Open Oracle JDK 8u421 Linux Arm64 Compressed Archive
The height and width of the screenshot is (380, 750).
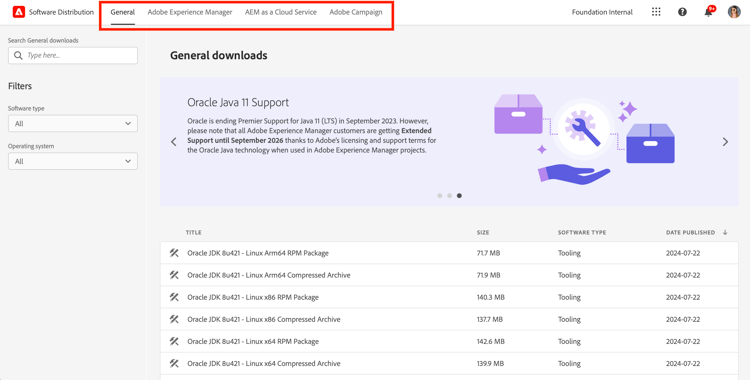pos(269,275)
